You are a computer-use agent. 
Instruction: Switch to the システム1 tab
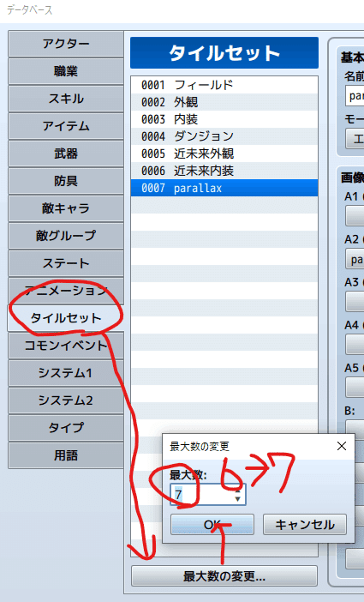pyautogui.click(x=66, y=373)
